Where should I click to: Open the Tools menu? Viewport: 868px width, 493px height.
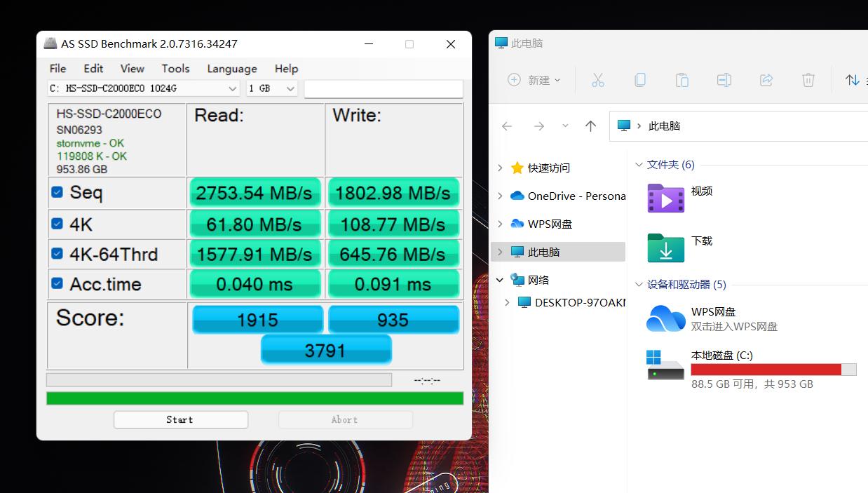click(175, 69)
